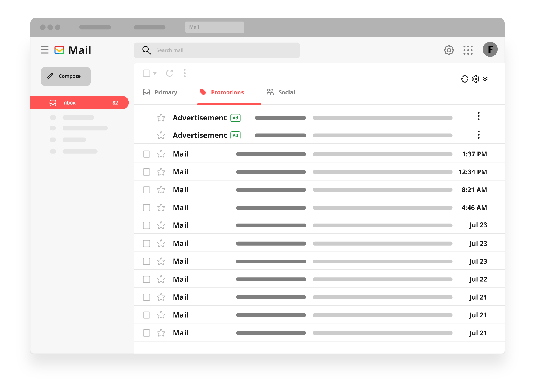Viewport: 535px width, 392px height.
Task: Click the refresh icon in toolbar
Action: coord(169,73)
